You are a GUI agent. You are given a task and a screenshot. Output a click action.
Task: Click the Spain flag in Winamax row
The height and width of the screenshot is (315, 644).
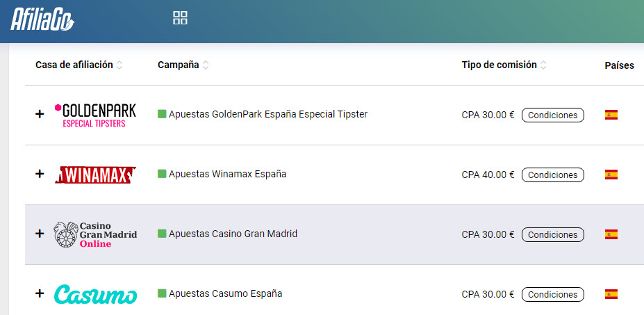[611, 175]
